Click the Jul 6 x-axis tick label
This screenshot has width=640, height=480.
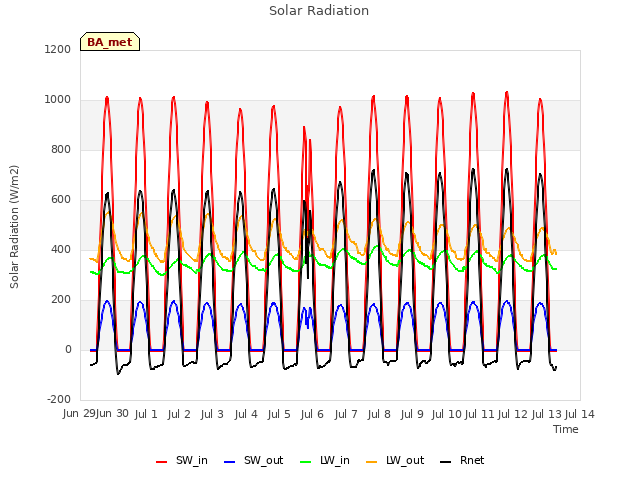coord(312,414)
